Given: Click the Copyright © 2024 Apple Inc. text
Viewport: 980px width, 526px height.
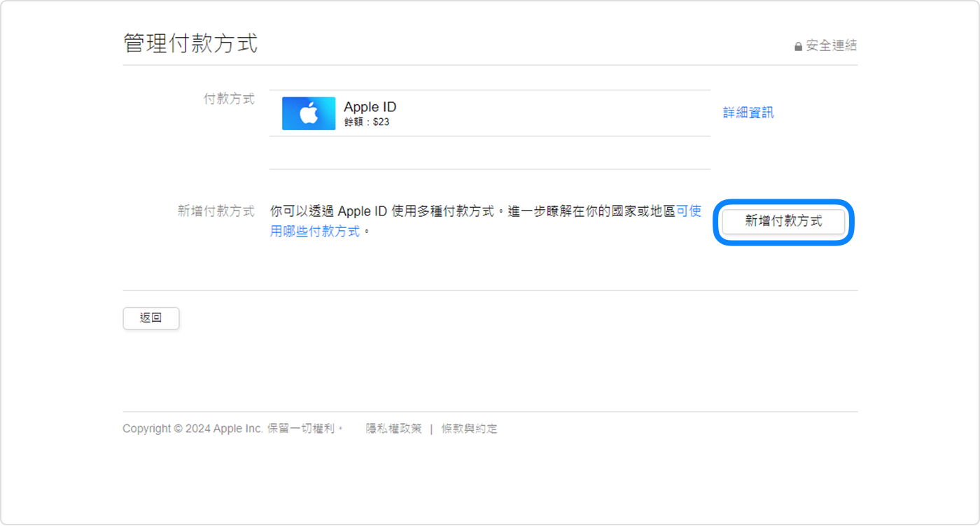Looking at the screenshot, I should point(192,429).
